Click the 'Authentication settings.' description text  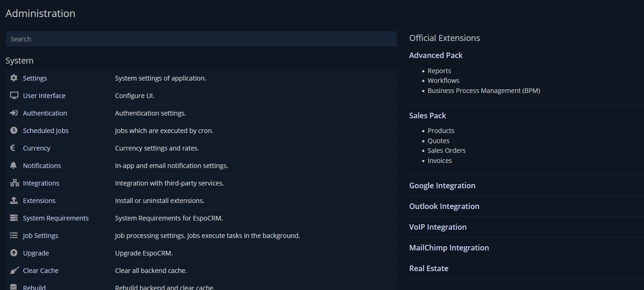tap(151, 113)
